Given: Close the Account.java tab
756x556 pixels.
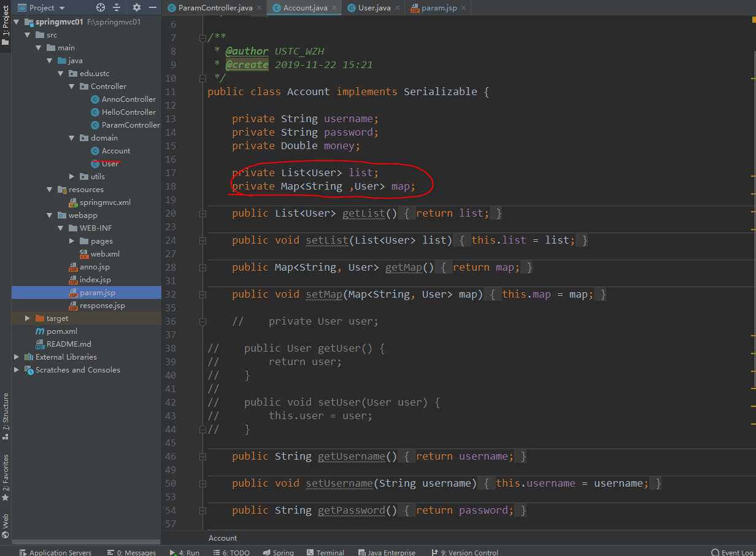Looking at the screenshot, I should [x=334, y=8].
